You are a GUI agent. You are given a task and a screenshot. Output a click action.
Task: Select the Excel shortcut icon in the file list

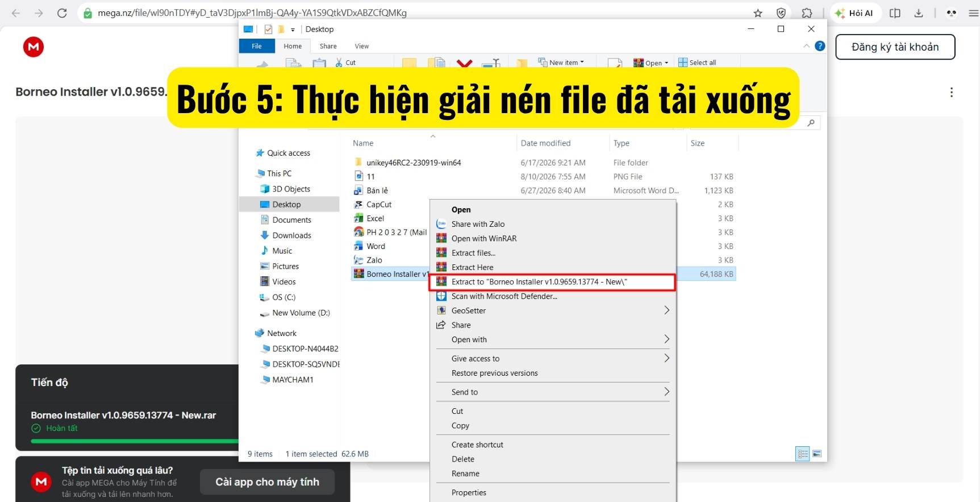tap(358, 218)
